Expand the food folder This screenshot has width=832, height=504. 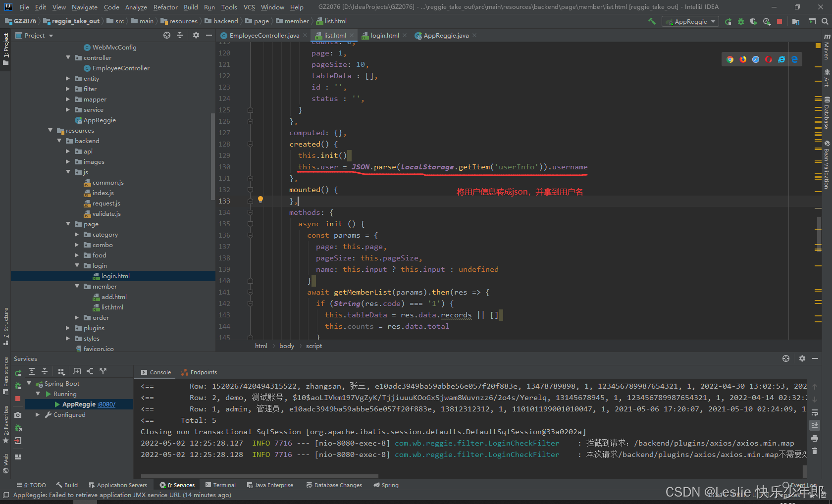click(x=77, y=255)
